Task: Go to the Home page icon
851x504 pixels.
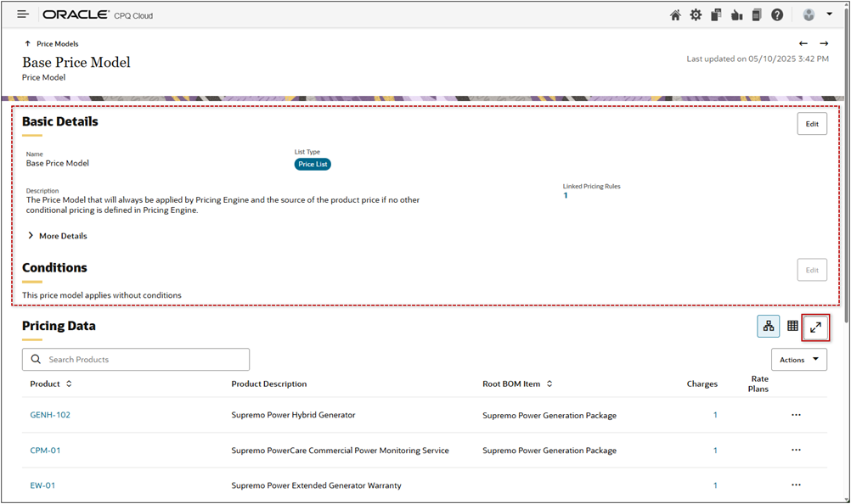Action: 675,15
